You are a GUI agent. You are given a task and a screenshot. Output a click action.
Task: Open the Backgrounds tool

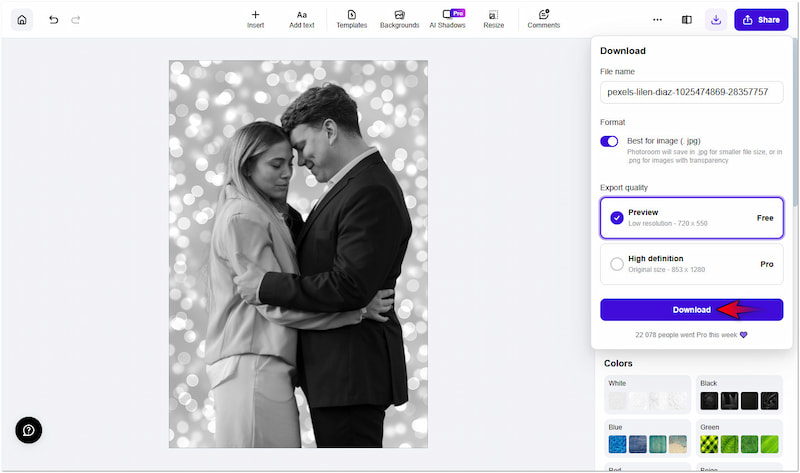pos(399,19)
